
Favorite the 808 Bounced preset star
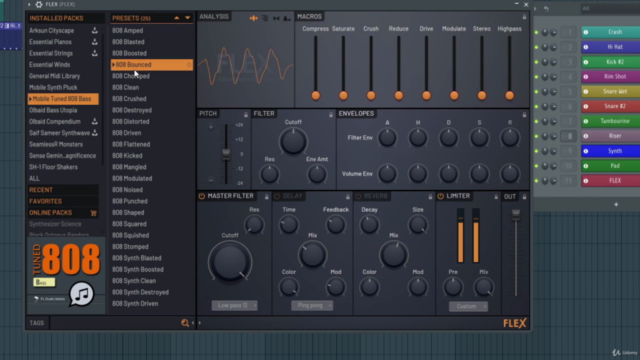189,65
